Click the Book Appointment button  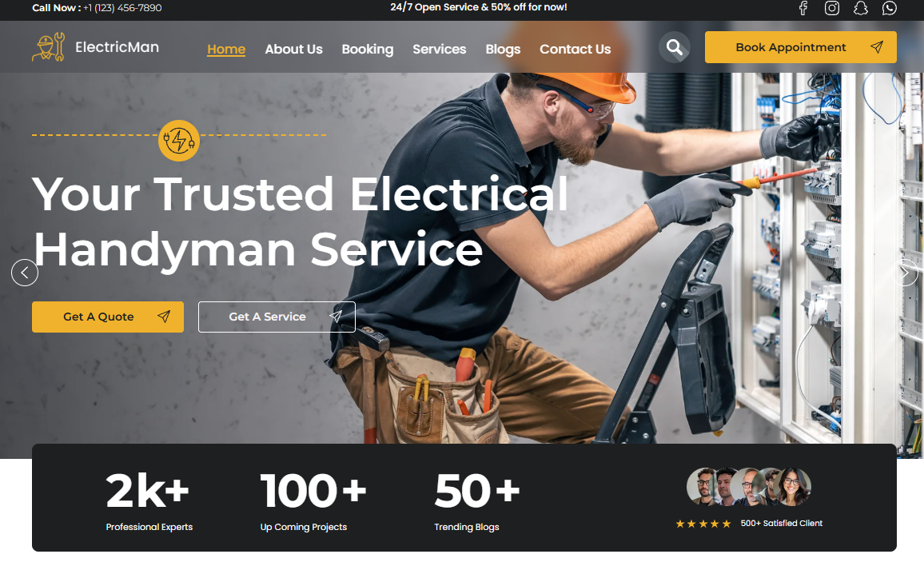pos(801,47)
